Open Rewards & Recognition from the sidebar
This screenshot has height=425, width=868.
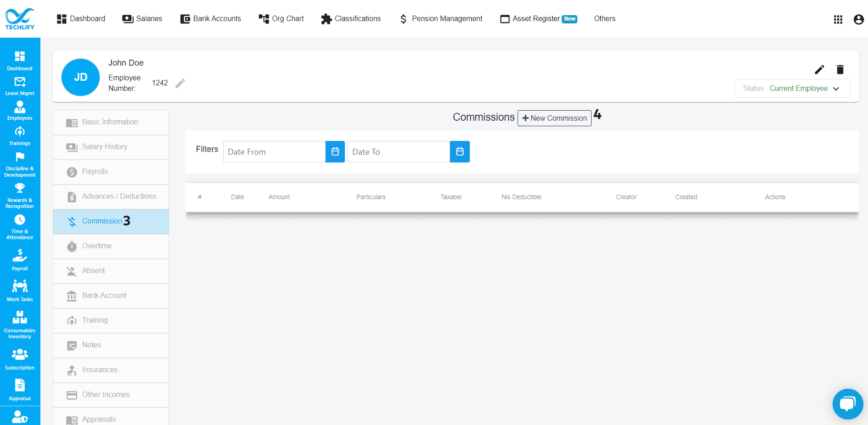(20, 190)
